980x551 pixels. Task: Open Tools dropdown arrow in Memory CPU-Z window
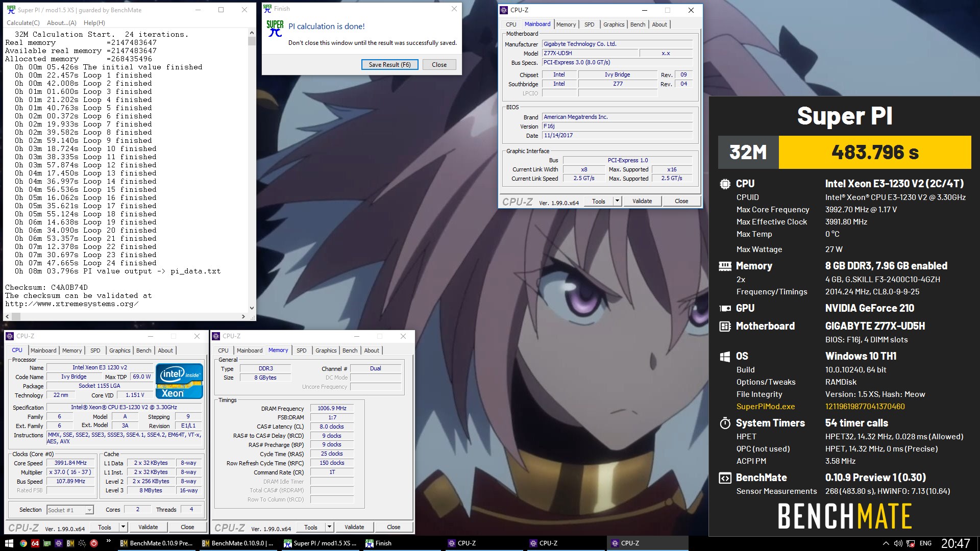329,527
